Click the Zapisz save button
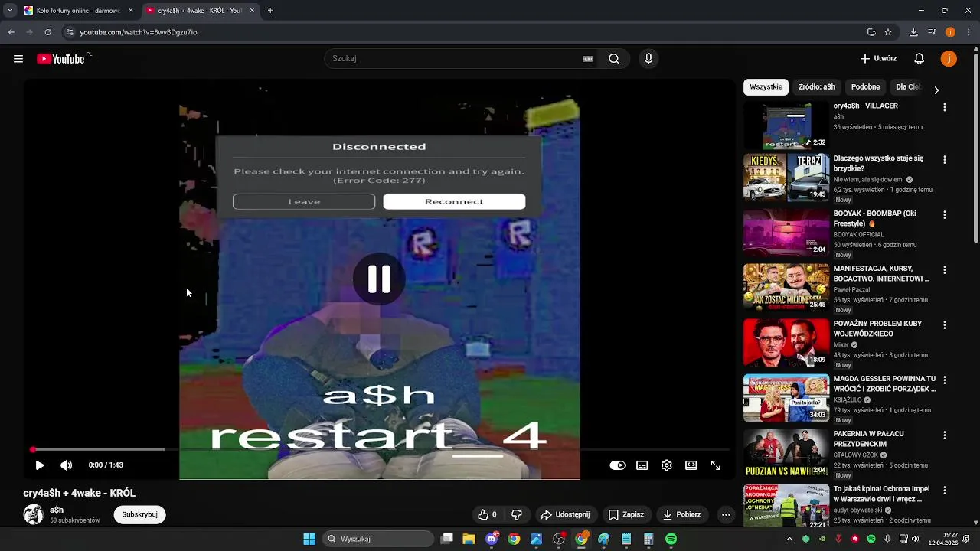The image size is (980, 551). click(626, 515)
